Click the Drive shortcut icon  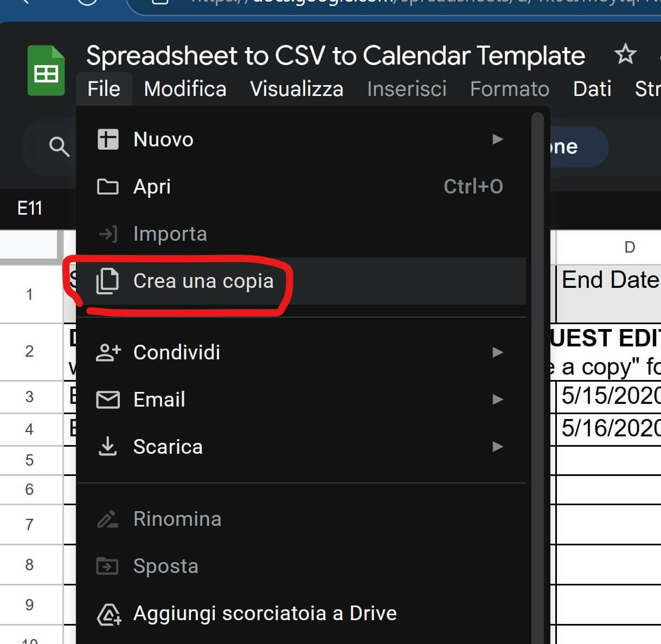tap(108, 614)
